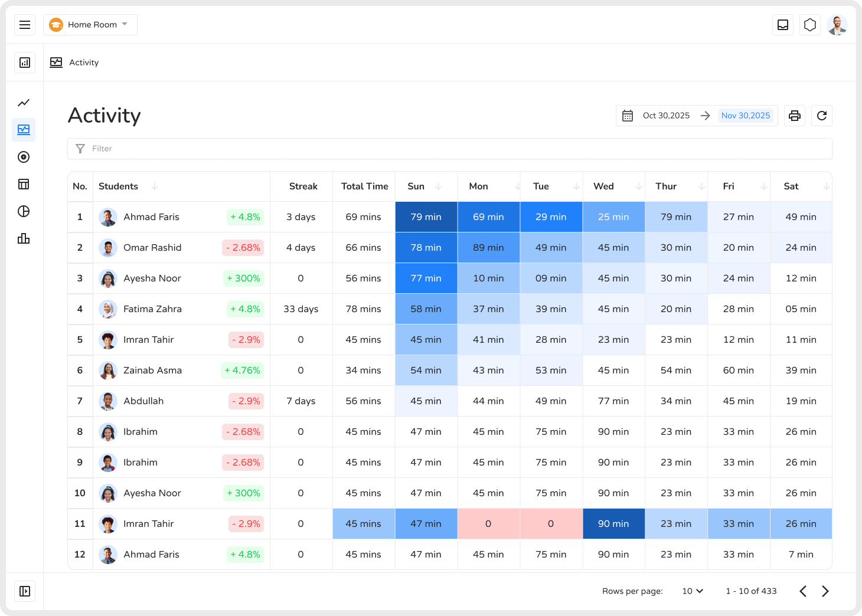Open the hamburger menu
This screenshot has width=862, height=616.
pyautogui.click(x=25, y=25)
